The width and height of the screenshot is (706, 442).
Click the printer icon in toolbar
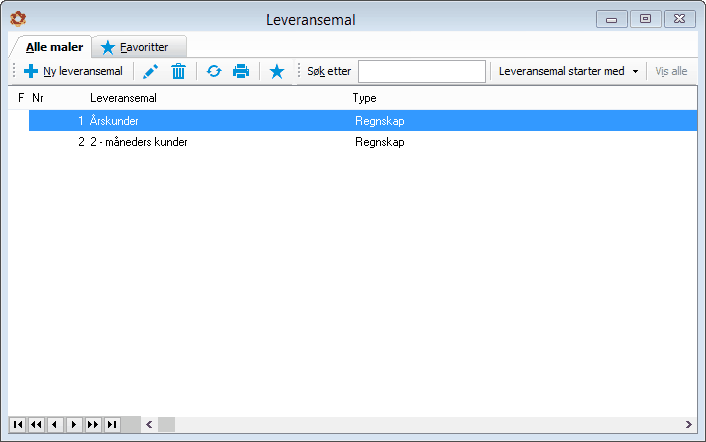click(241, 71)
